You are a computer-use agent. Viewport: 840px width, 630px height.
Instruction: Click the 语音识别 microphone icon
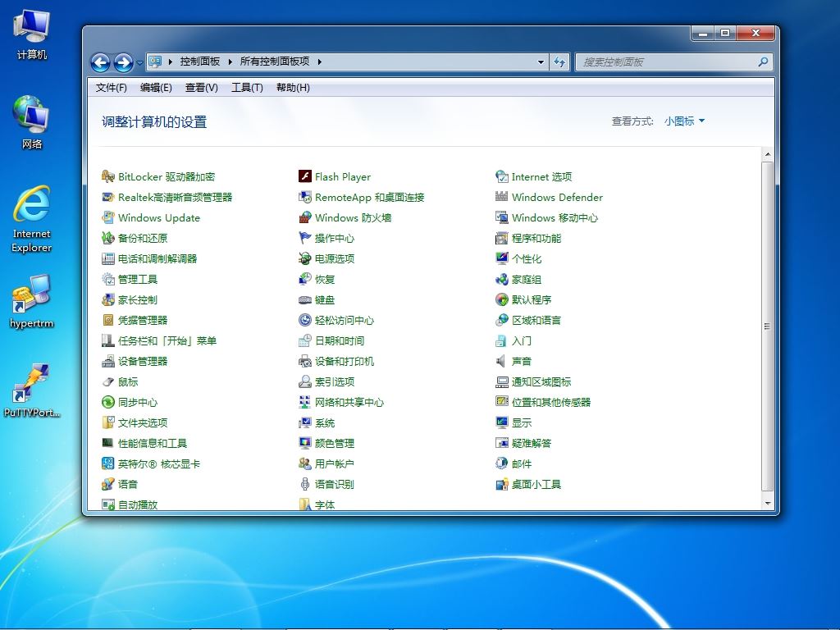[x=305, y=484]
